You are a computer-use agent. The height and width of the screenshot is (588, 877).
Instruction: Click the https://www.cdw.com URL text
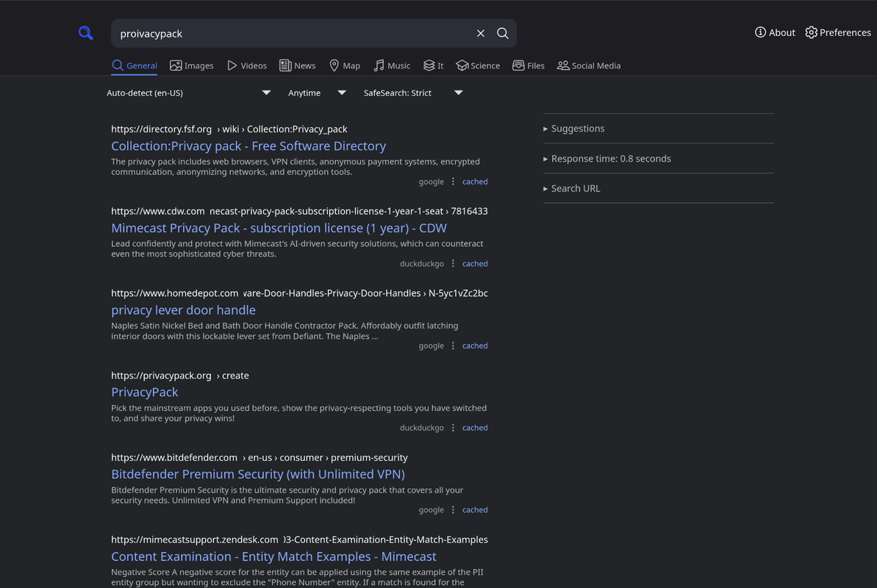pos(158,212)
